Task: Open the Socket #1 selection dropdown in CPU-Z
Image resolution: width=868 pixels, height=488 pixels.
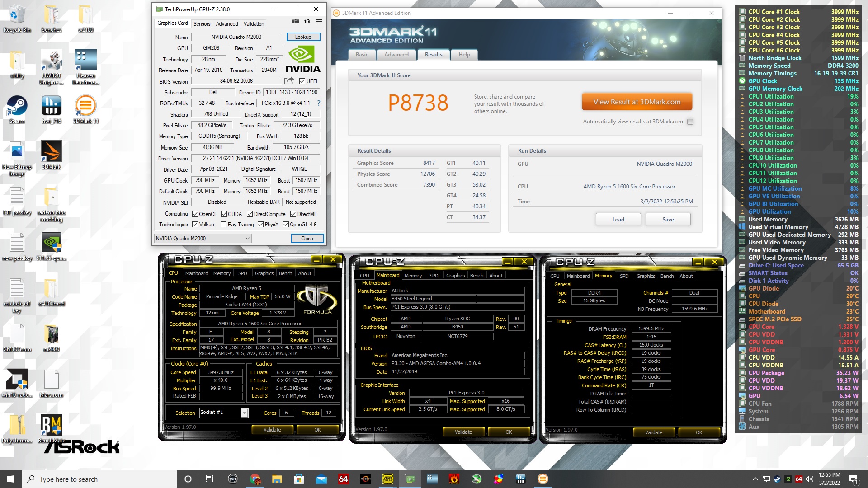Action: tap(224, 413)
